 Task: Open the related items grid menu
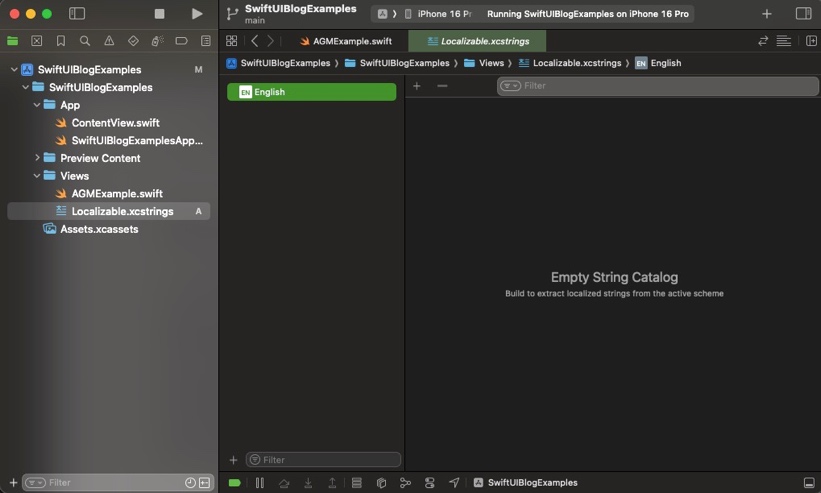click(231, 41)
